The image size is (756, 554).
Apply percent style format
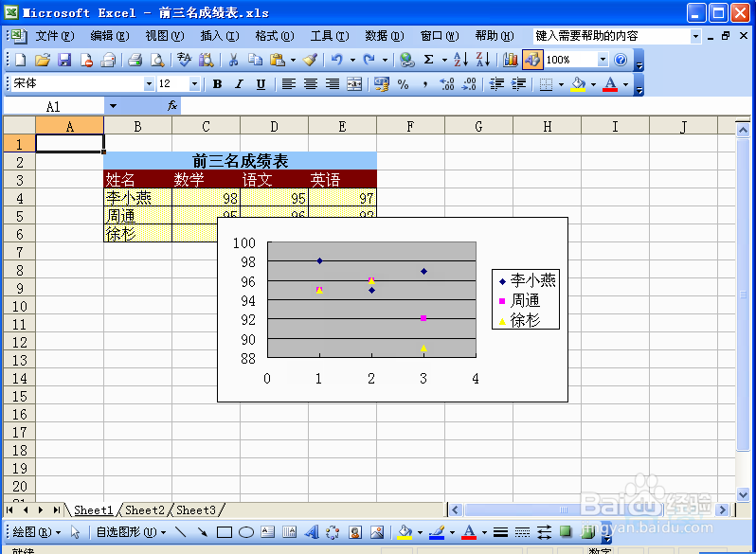pos(403,84)
